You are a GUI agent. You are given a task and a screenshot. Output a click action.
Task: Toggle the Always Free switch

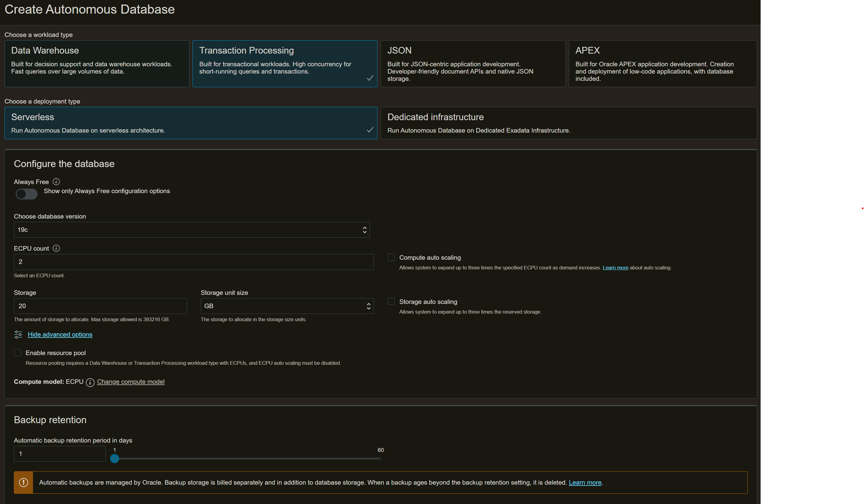point(27,194)
